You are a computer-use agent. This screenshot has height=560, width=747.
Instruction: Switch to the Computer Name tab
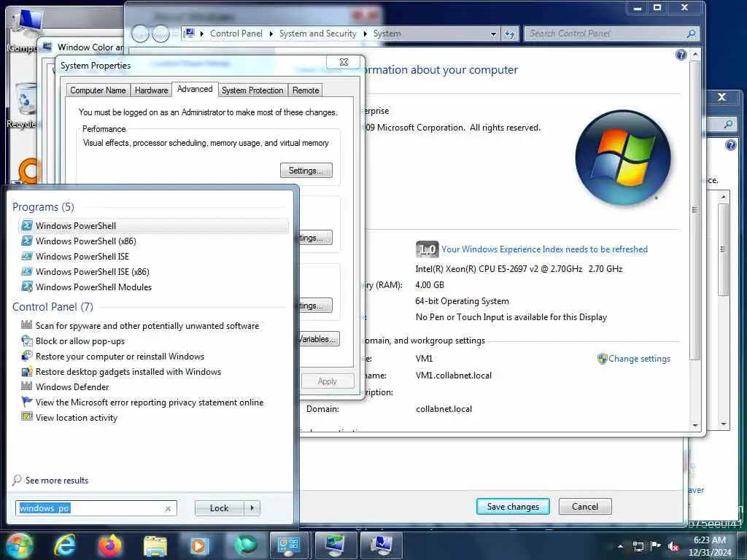tap(98, 90)
